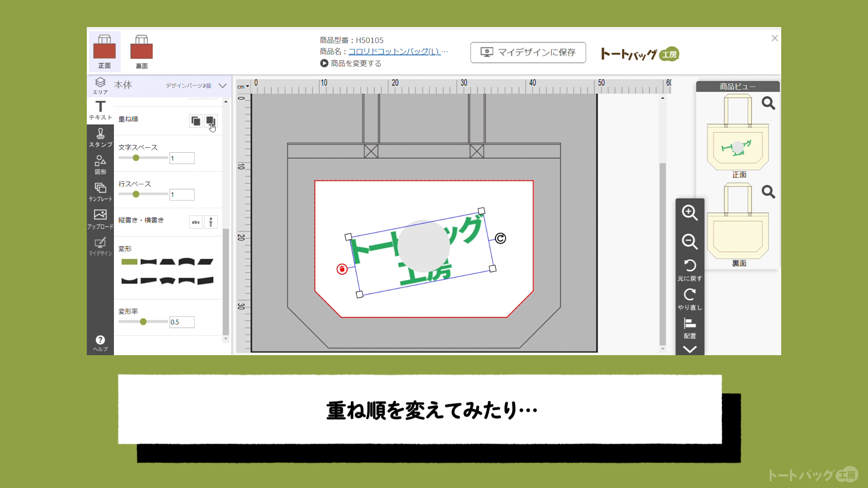Toggle the 縦書き・横書き orientation switch
Image resolution: width=868 pixels, height=488 pixels.
(212, 222)
